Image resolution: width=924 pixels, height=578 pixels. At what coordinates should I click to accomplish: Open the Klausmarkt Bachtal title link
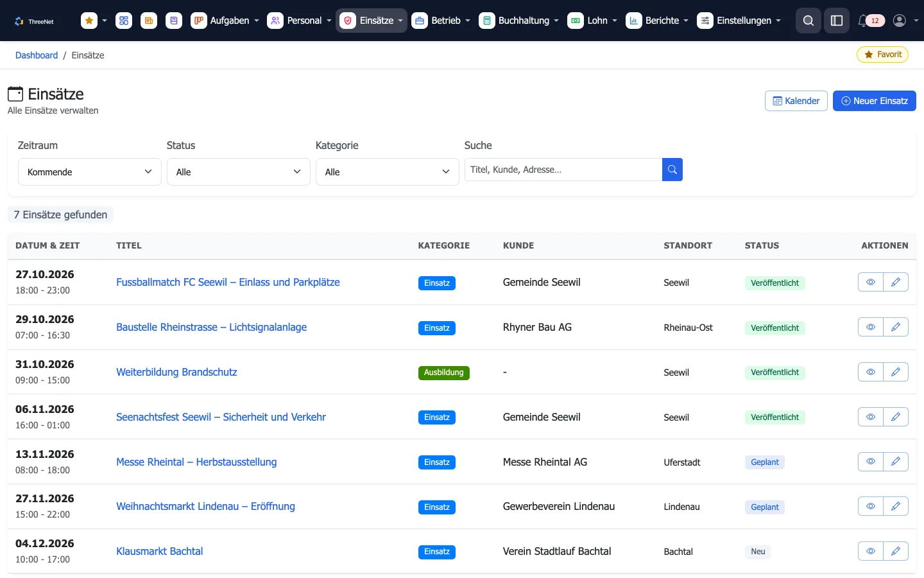pyautogui.click(x=160, y=551)
